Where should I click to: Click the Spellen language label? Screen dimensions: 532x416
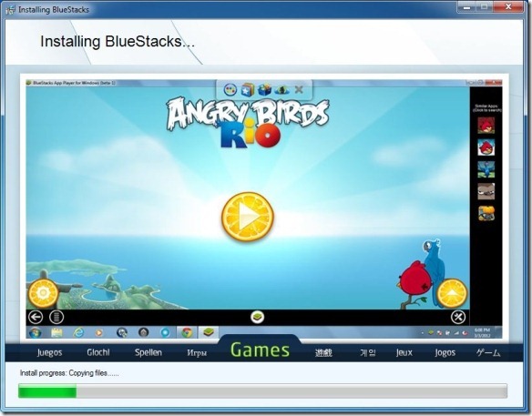pyautogui.click(x=148, y=352)
